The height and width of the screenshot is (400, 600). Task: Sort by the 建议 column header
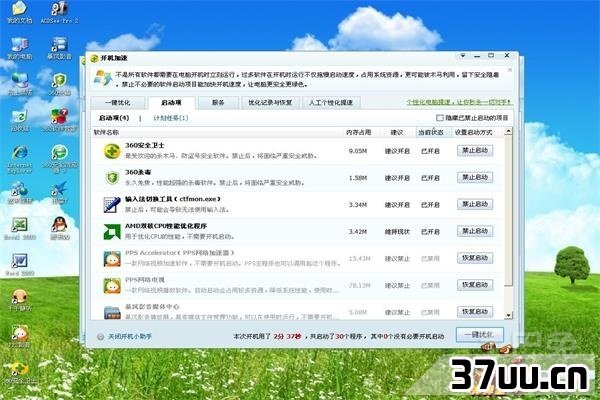pyautogui.click(x=396, y=132)
